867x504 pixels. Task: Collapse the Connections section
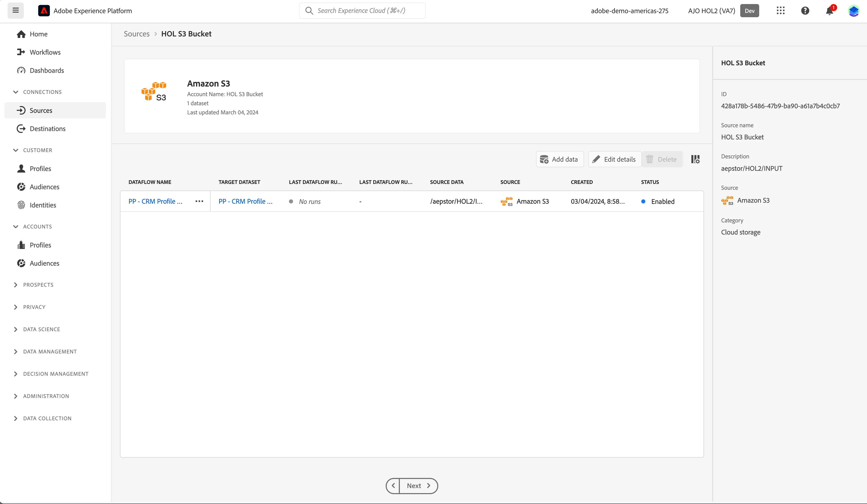point(37,92)
